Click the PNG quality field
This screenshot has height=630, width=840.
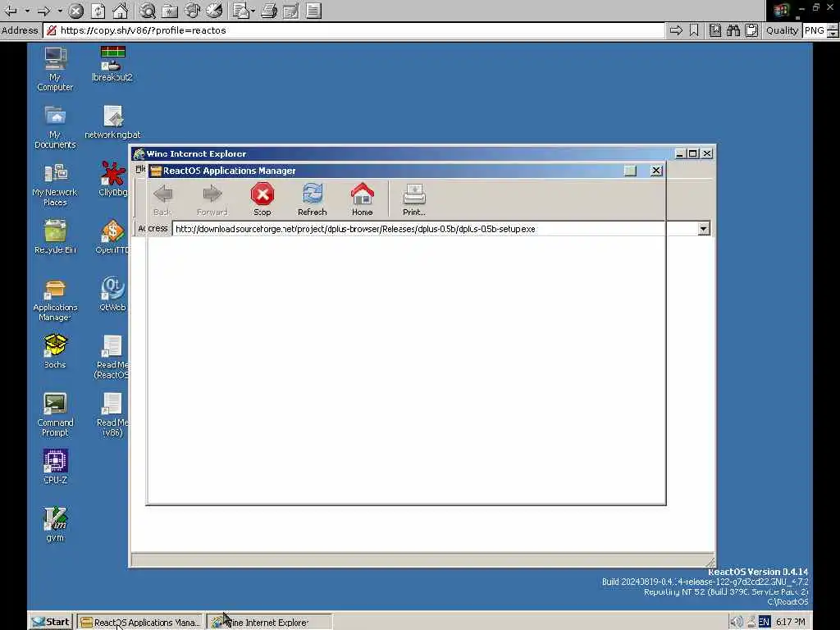pyautogui.click(x=815, y=30)
